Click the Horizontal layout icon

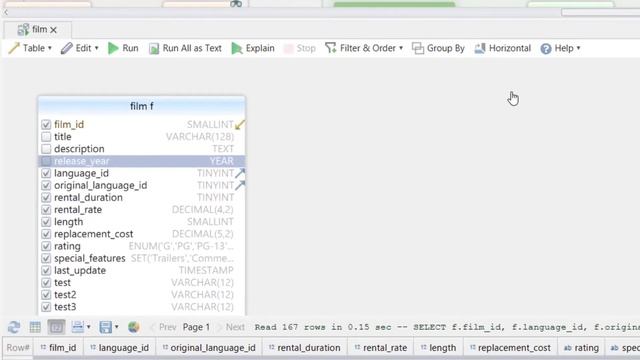pos(480,48)
